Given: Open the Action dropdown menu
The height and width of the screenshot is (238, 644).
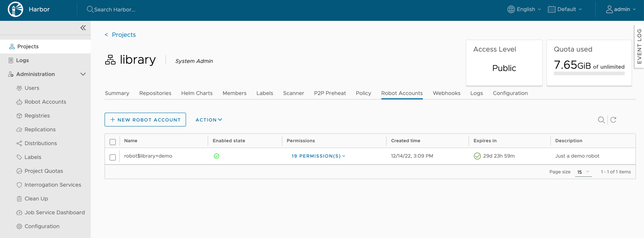Looking at the screenshot, I should point(209,120).
